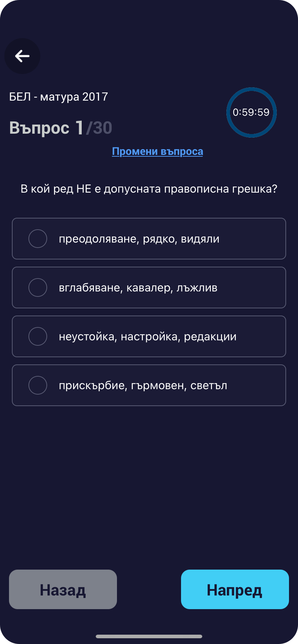Screen dimensions: 298x644
Task: Click the 'БЕЛ - матура 2017' title
Action: (x=58, y=97)
